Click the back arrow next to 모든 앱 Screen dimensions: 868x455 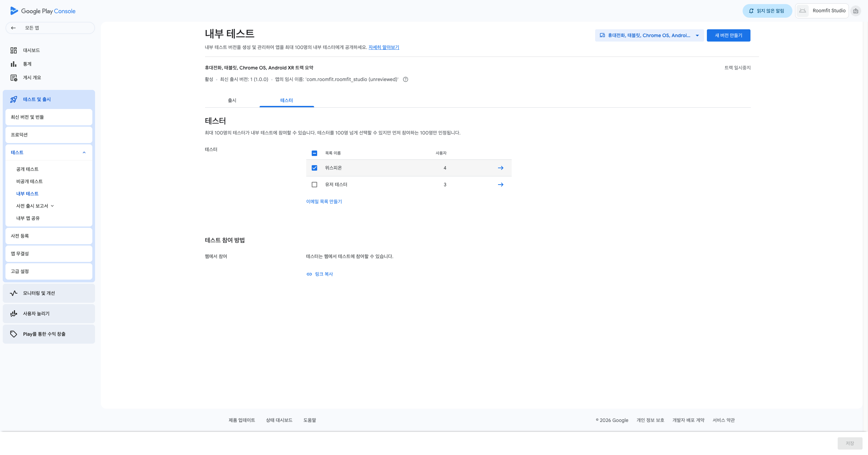click(13, 28)
